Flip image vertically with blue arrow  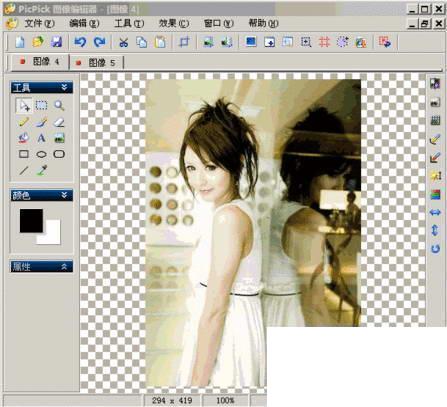435,230
